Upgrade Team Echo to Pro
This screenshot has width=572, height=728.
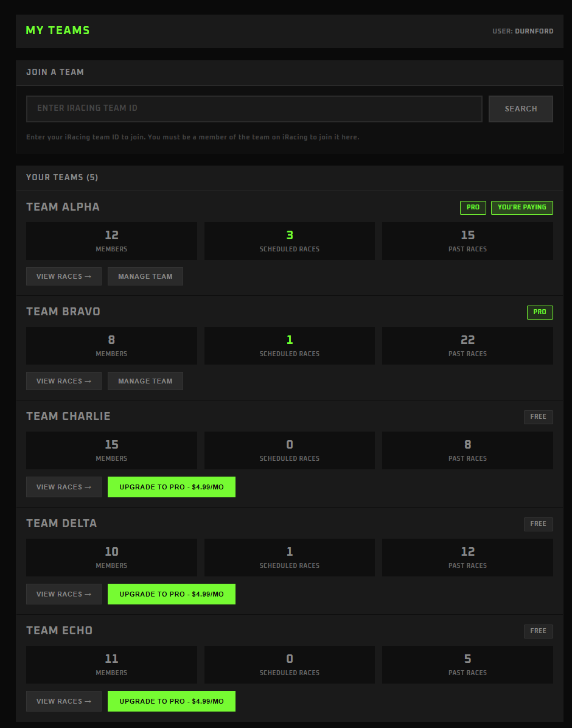click(171, 701)
